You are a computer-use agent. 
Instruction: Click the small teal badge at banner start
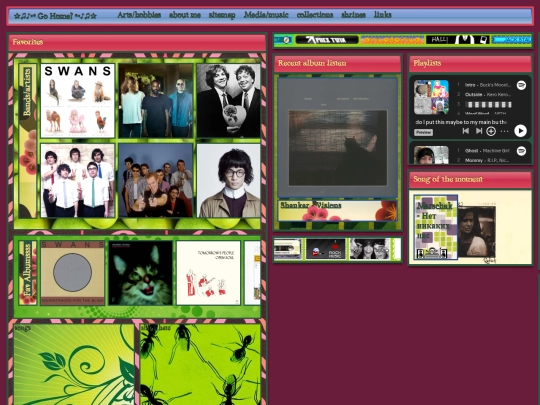pyautogui.click(x=283, y=40)
